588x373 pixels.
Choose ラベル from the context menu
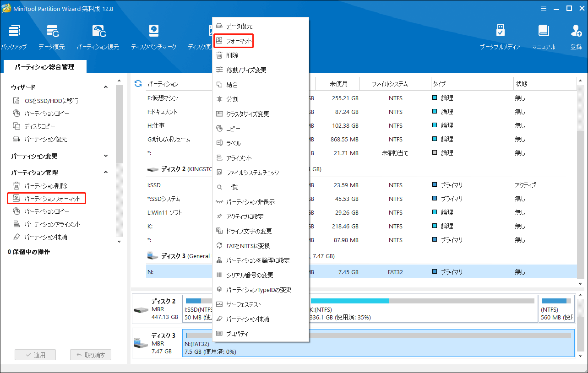[260, 143]
